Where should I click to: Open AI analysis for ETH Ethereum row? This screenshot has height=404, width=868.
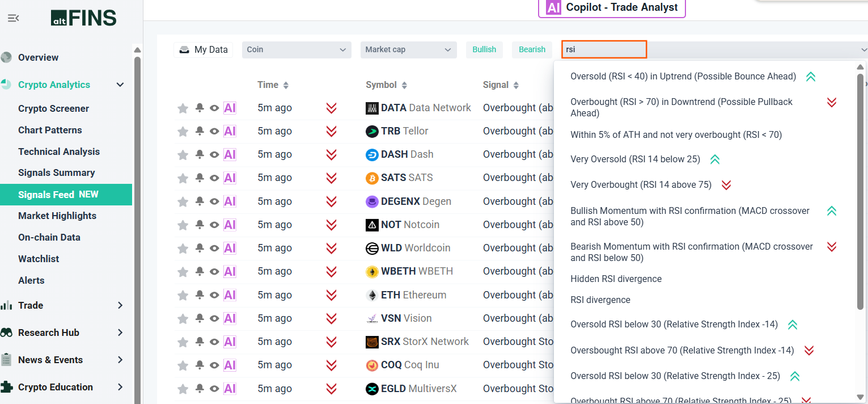[x=230, y=295]
